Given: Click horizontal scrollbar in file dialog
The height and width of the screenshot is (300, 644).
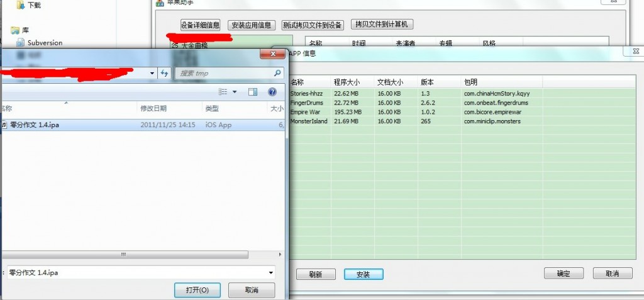Looking at the screenshot, I should click(124, 255).
